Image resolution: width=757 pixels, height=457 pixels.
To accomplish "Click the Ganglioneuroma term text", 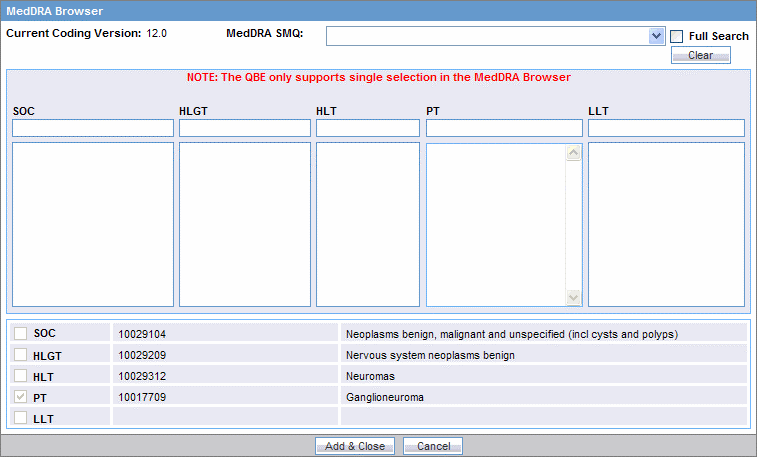I will (385, 397).
